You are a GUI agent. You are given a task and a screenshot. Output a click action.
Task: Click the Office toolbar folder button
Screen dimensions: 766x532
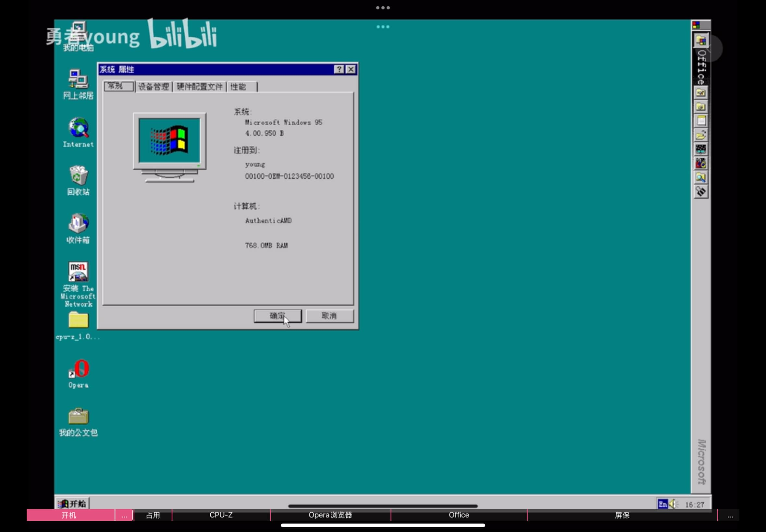click(701, 41)
